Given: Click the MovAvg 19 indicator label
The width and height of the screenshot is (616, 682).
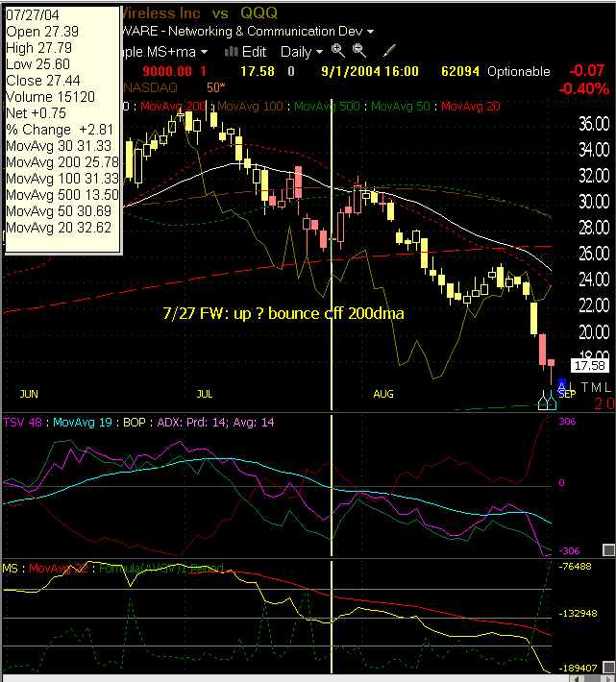Looking at the screenshot, I should [x=83, y=422].
